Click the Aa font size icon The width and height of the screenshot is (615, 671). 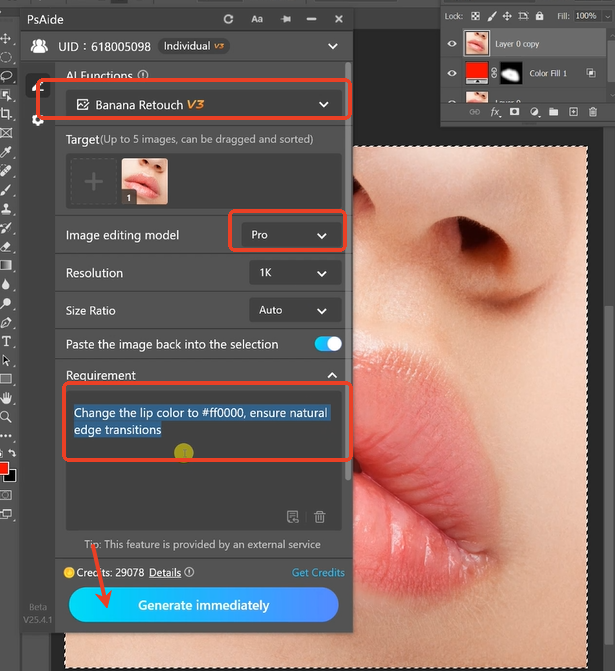click(257, 19)
